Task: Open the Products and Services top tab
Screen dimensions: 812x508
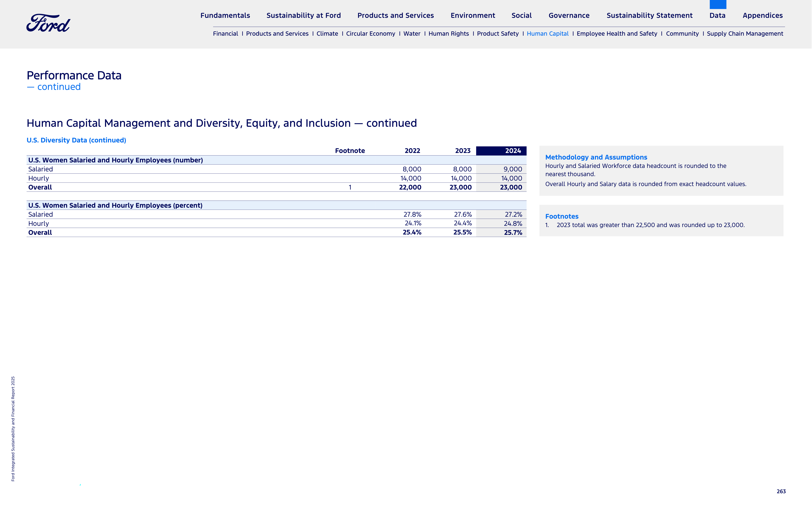Action: pos(395,15)
